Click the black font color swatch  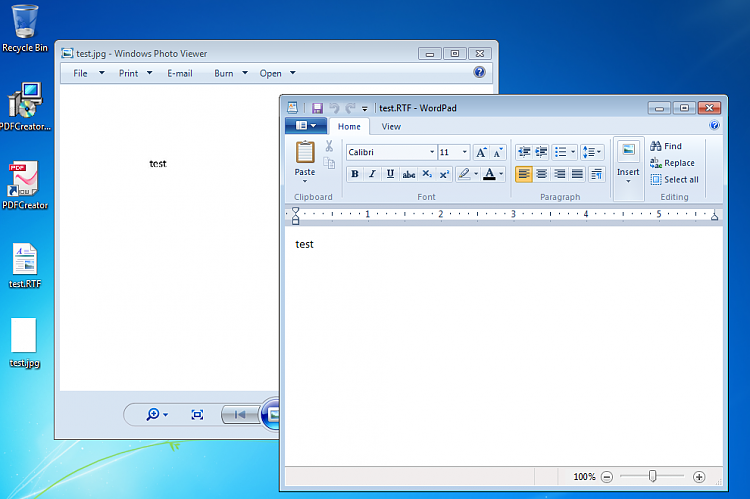(489, 174)
